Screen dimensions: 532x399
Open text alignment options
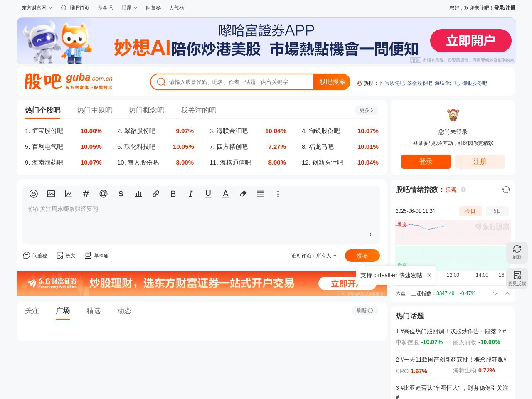261,194
